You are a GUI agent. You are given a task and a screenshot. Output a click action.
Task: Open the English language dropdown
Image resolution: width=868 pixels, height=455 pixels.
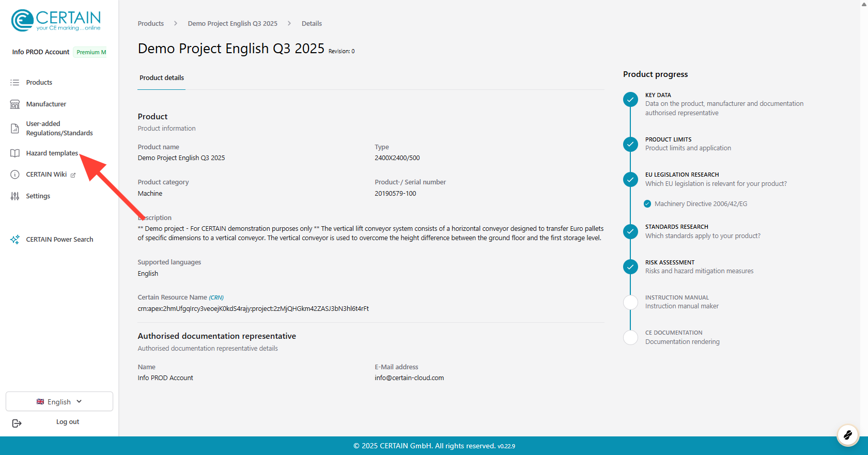pyautogui.click(x=59, y=401)
